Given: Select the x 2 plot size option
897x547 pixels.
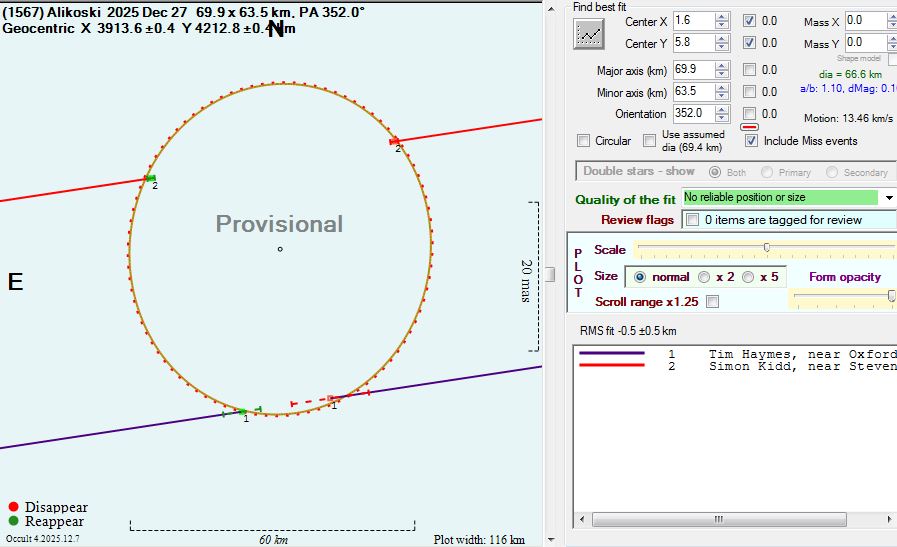Looking at the screenshot, I should (705, 277).
